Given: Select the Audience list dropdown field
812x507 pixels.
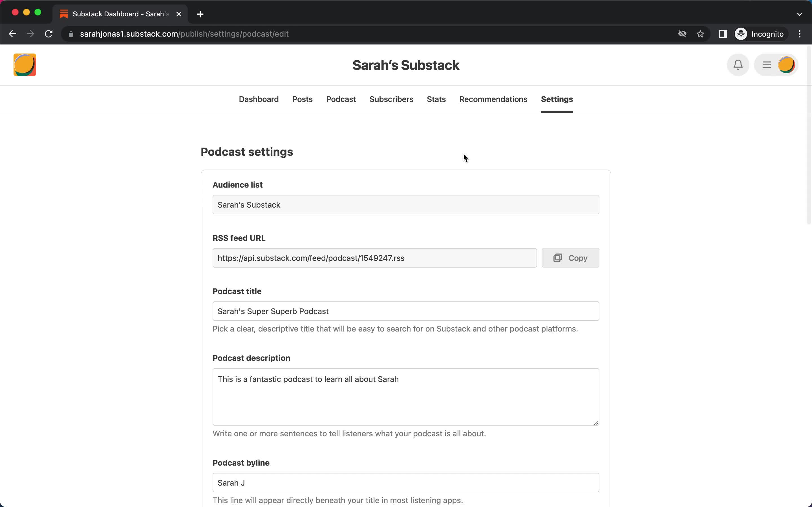Looking at the screenshot, I should tap(406, 205).
